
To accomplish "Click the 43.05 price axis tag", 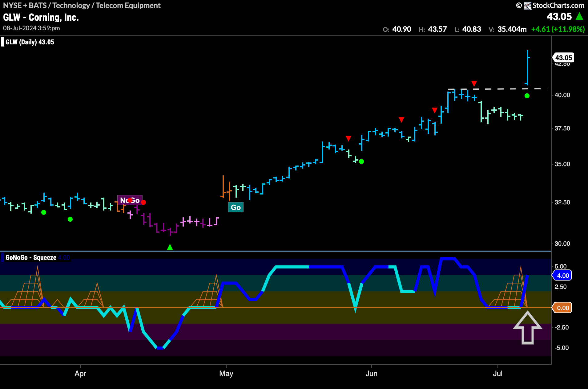I will 563,58.
